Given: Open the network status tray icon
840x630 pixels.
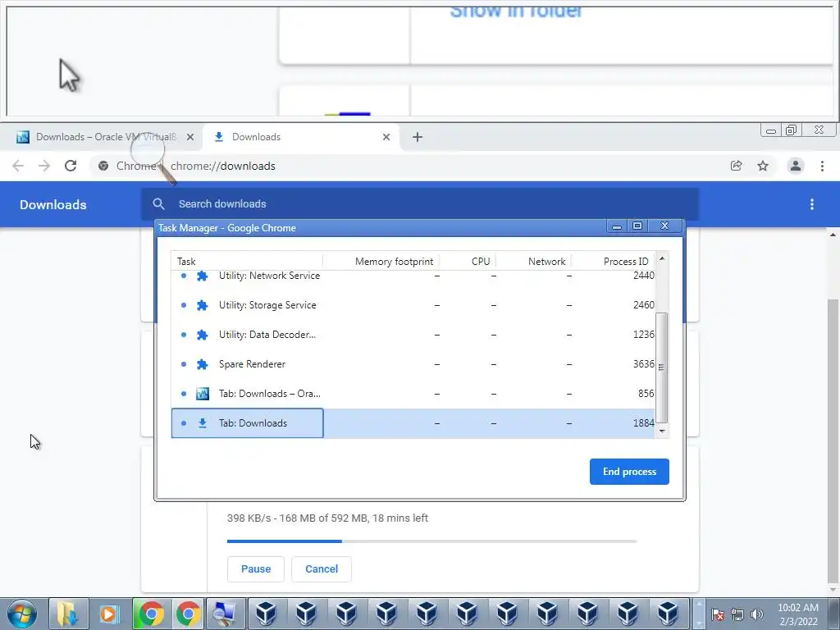Looking at the screenshot, I should [737, 614].
